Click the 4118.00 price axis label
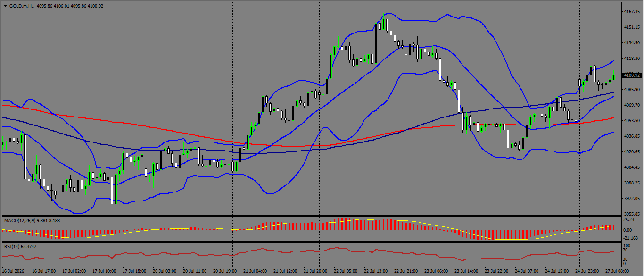The width and height of the screenshot is (644, 276). click(631, 58)
